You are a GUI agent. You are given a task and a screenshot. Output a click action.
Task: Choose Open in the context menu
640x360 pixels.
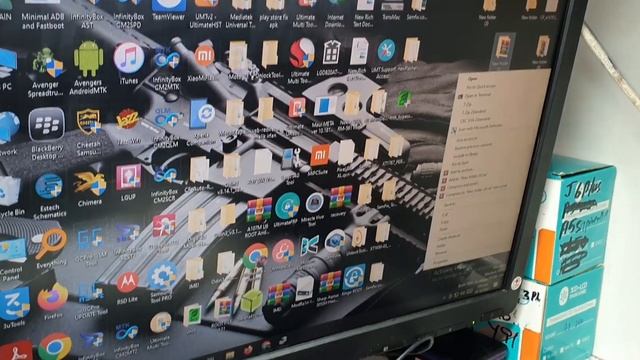tap(473, 78)
